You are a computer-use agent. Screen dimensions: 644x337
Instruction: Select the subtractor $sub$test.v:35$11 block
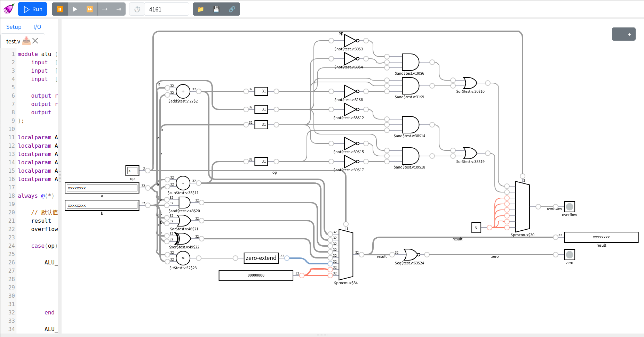point(183,183)
